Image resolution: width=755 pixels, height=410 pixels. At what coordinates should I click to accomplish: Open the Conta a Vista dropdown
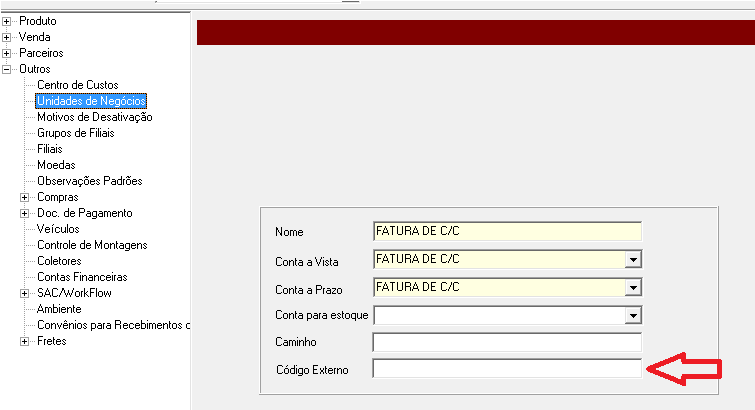click(x=633, y=260)
